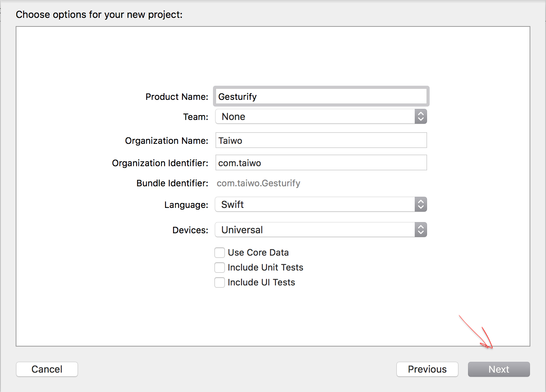Image resolution: width=546 pixels, height=392 pixels.
Task: Focus the Organization Name field containing Taiwo
Action: (x=321, y=140)
